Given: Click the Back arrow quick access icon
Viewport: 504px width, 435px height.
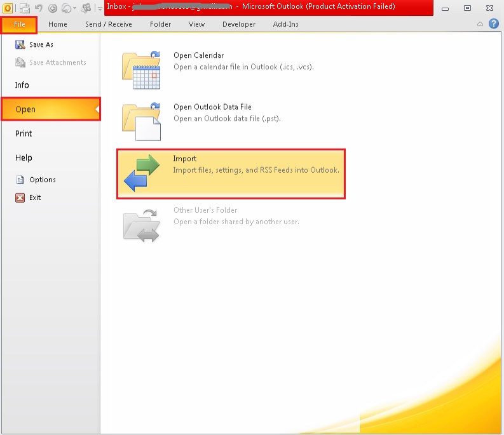Looking at the screenshot, I should pos(53,8).
